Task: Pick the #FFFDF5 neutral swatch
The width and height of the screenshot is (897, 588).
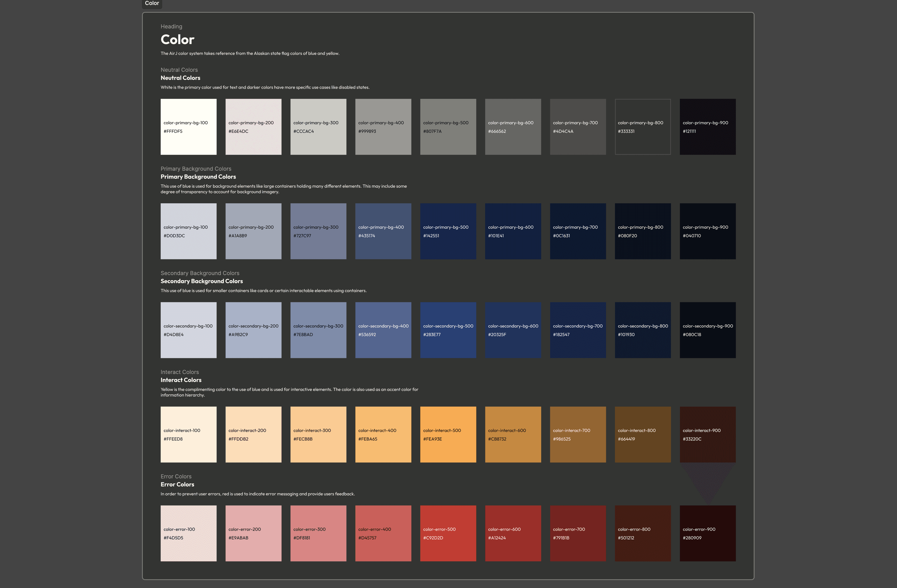Action: pos(188,127)
